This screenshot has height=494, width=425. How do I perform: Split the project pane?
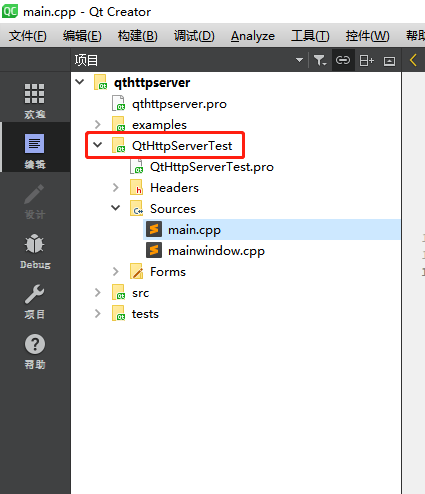coord(366,61)
